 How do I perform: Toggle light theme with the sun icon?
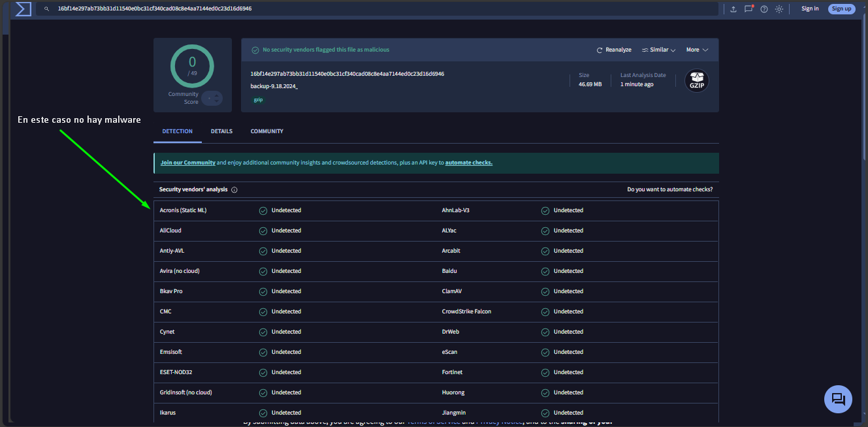pos(779,8)
